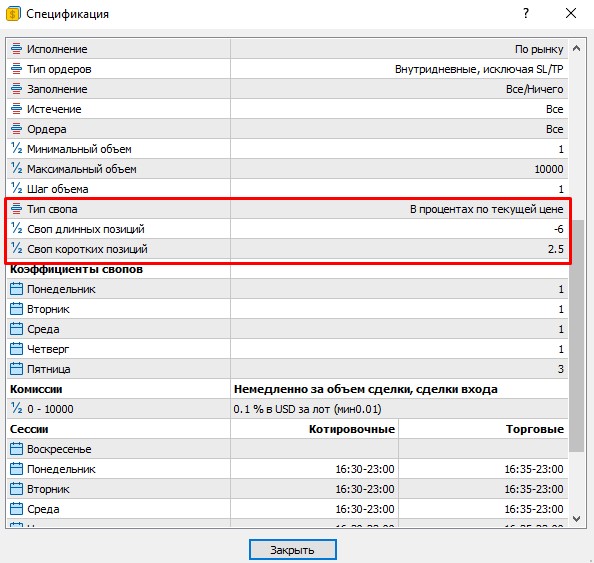Click the question mark help button

coord(526,14)
